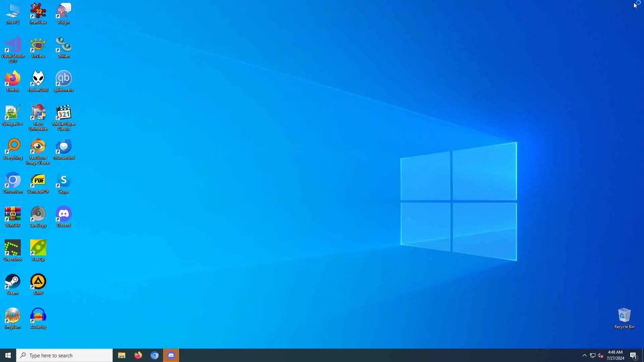The height and width of the screenshot is (362, 644).
Task: Click the TeraCopy desktop shortcut
Action: point(38,217)
